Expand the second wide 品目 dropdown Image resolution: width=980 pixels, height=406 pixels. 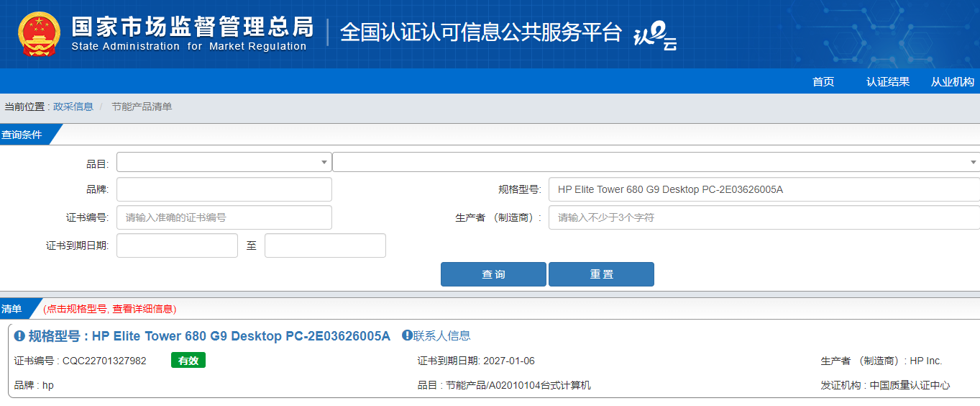[656, 162]
